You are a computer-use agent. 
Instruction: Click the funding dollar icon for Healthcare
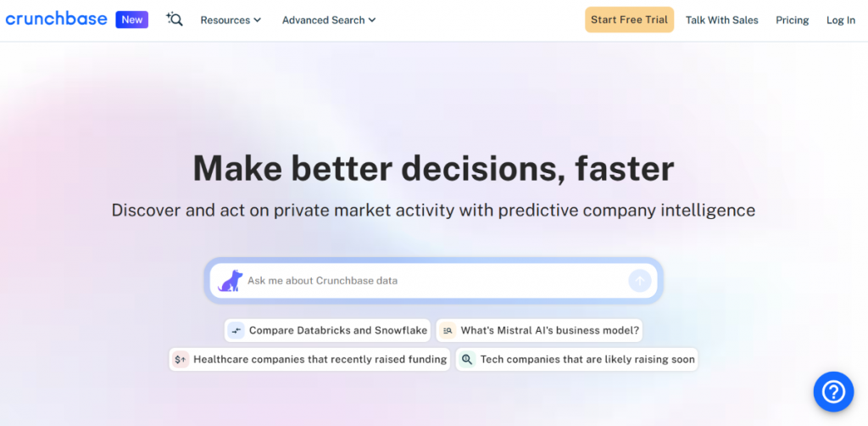coord(180,360)
